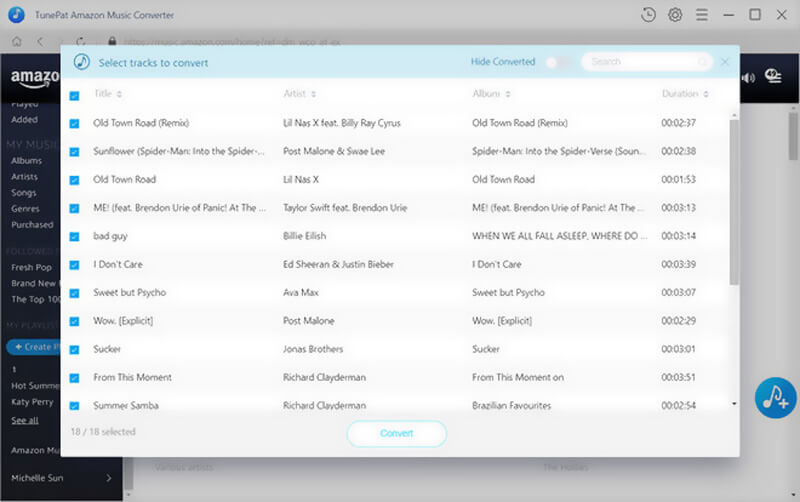Click the browser URL address field
Viewport: 800px width, 502px height.
232,42
